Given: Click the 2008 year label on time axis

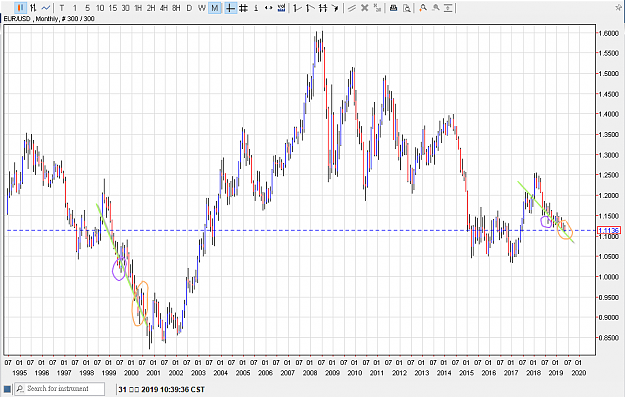Looking at the screenshot, I should click(x=310, y=373).
